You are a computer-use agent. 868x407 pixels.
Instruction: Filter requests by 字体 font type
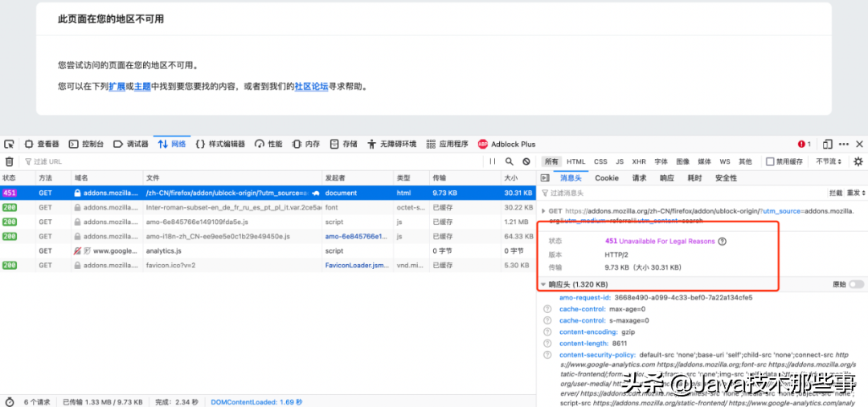click(661, 161)
